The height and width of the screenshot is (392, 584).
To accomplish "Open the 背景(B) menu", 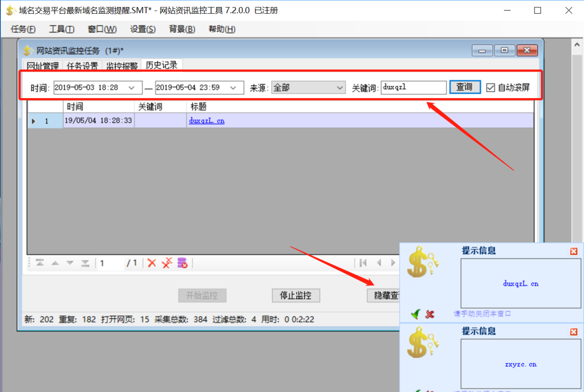I will coord(182,29).
